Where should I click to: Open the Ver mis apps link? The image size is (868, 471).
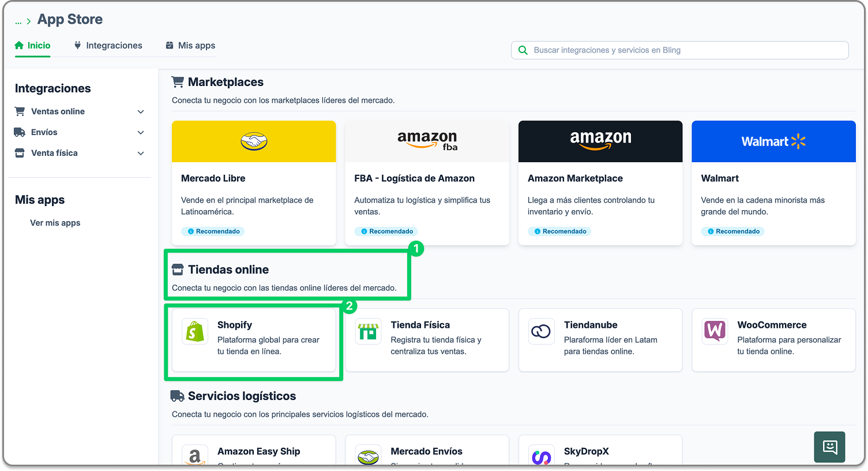pos(55,223)
